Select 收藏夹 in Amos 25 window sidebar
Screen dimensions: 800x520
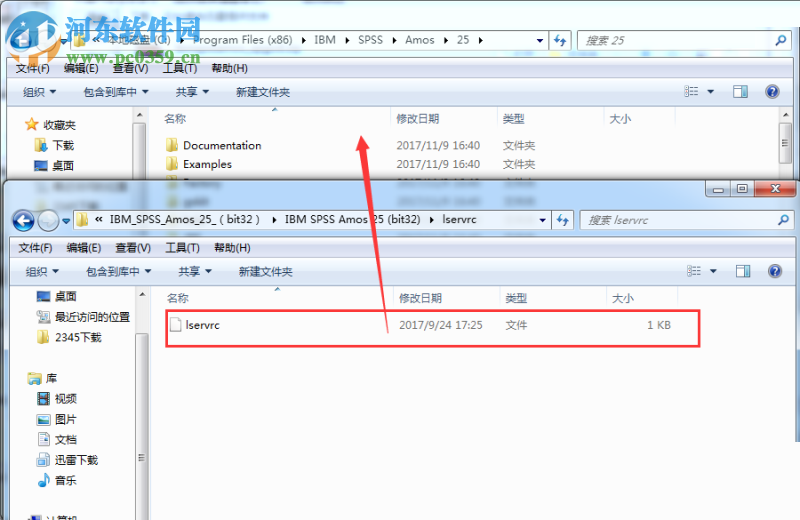(51, 125)
